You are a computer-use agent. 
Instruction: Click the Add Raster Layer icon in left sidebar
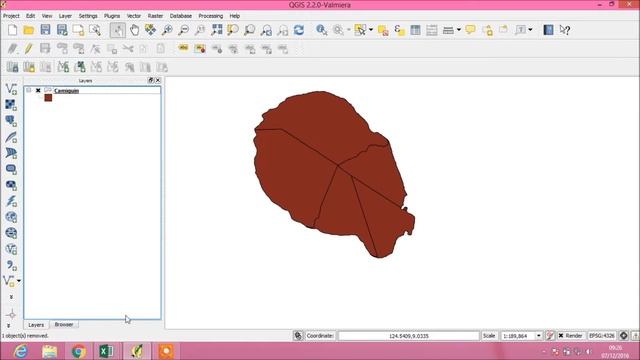click(x=11, y=104)
